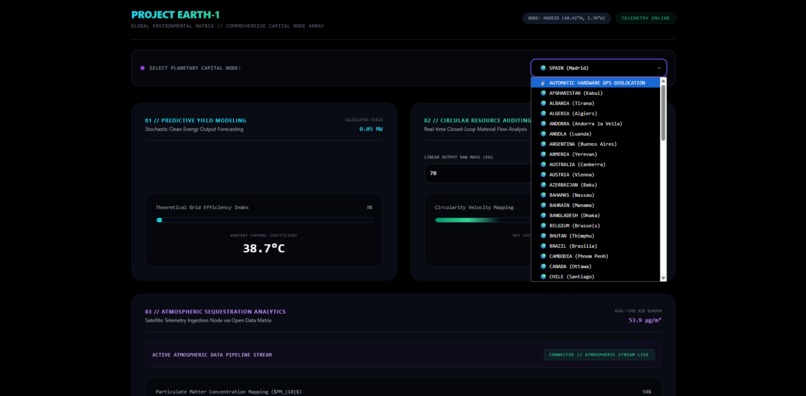
Task: Click the globe icon beside AUSTRIA (Vienna)
Action: click(x=543, y=174)
